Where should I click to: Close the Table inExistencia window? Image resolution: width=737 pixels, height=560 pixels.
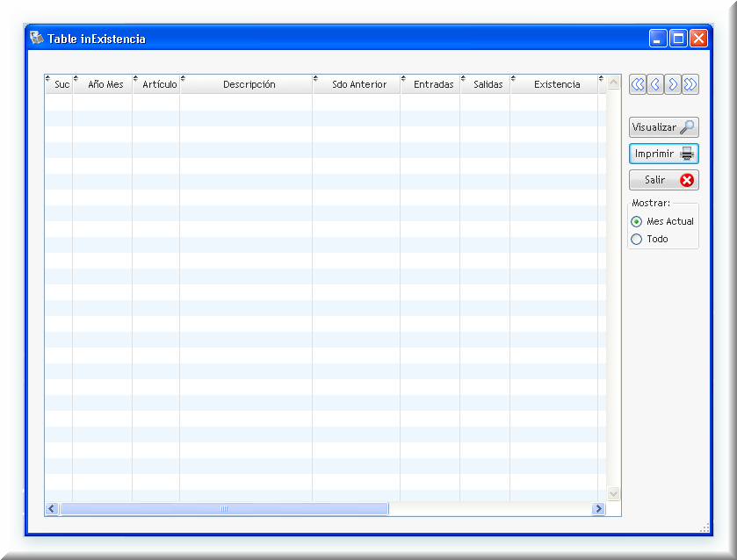[x=698, y=39]
